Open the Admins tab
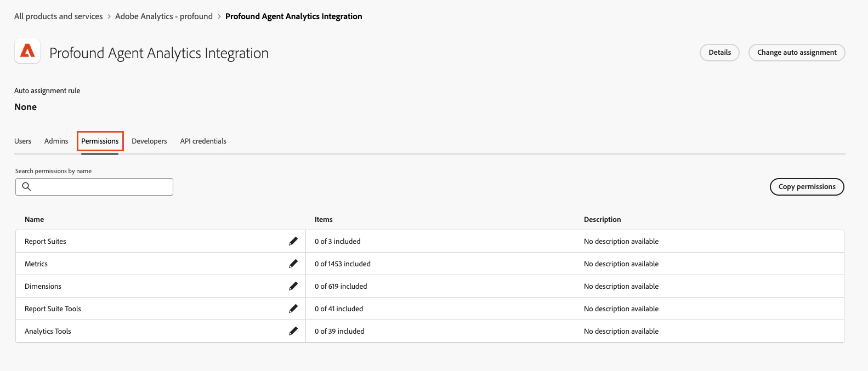Image resolution: width=868 pixels, height=371 pixels. coord(56,141)
